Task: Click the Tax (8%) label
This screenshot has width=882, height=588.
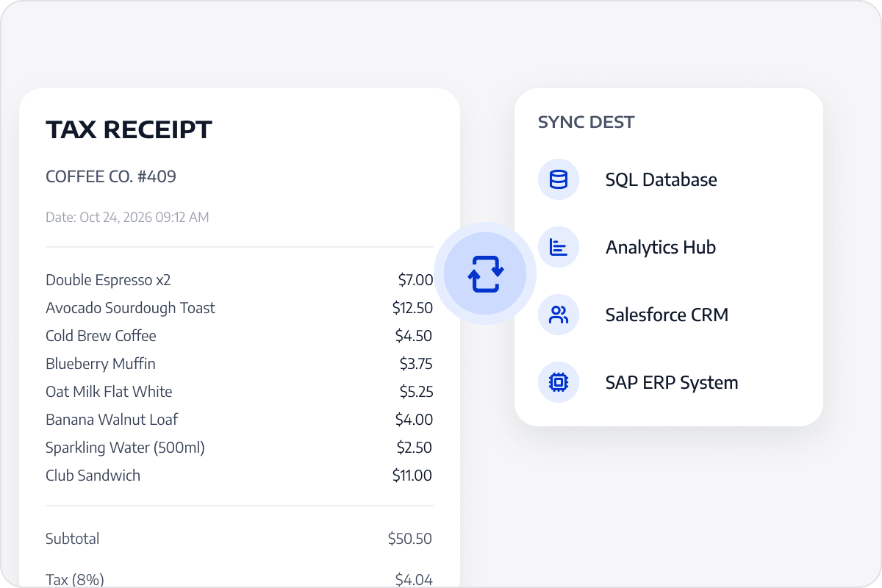Action: [x=74, y=580]
